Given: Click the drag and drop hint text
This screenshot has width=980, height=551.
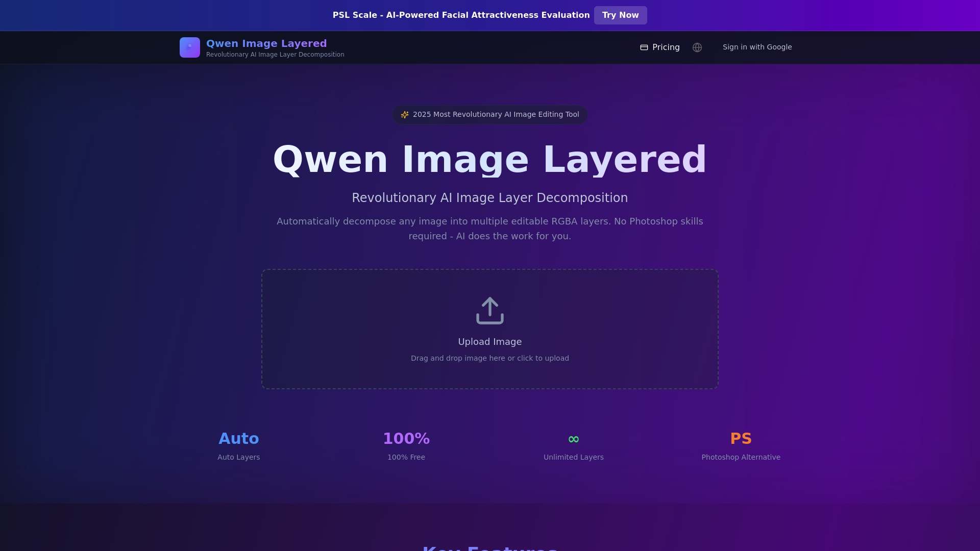Looking at the screenshot, I should (489, 358).
